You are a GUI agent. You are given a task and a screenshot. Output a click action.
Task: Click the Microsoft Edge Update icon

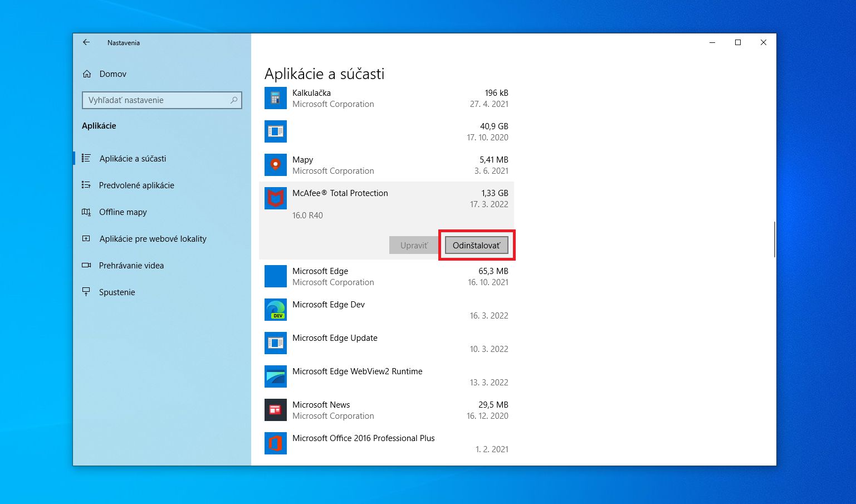[276, 343]
